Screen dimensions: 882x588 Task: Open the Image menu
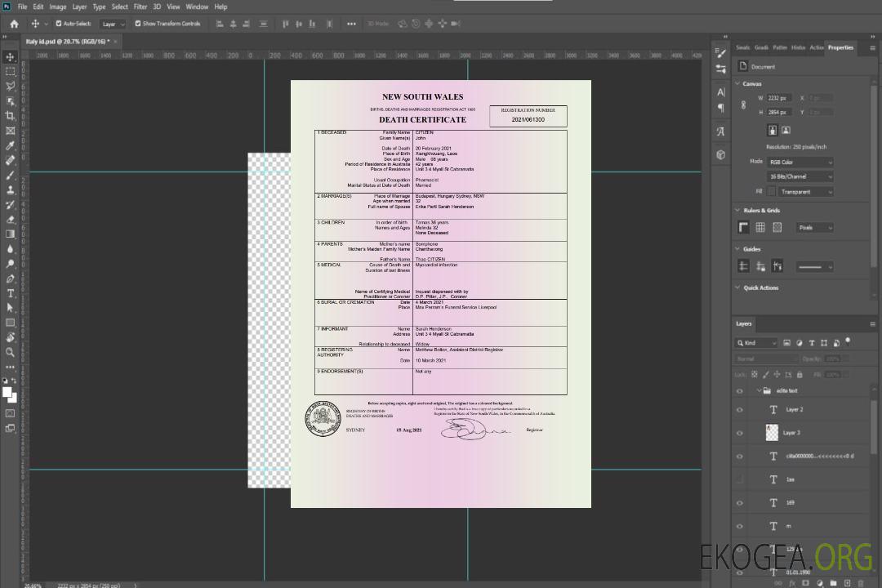coord(58,7)
